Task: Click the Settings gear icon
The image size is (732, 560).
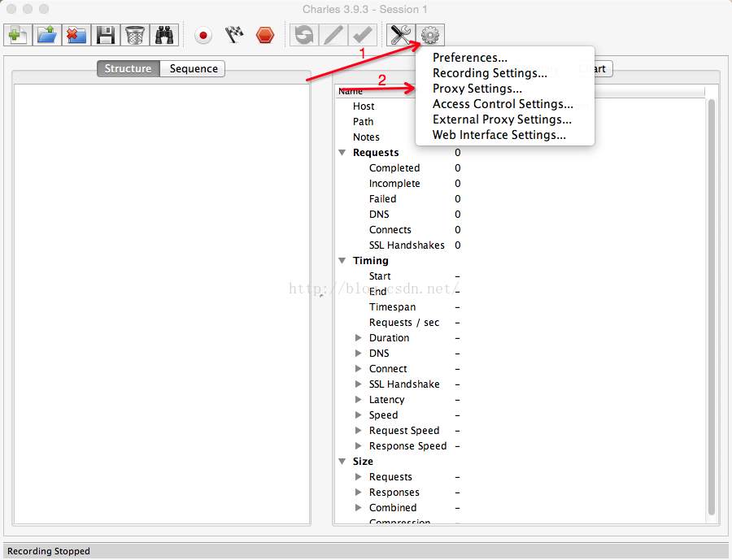Action: click(x=430, y=35)
